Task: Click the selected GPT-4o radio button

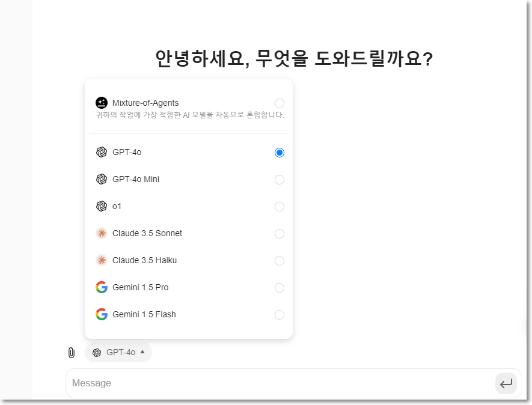Action: pos(280,153)
